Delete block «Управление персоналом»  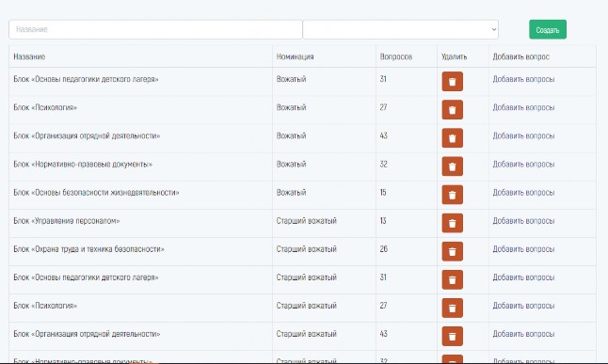pos(452,223)
